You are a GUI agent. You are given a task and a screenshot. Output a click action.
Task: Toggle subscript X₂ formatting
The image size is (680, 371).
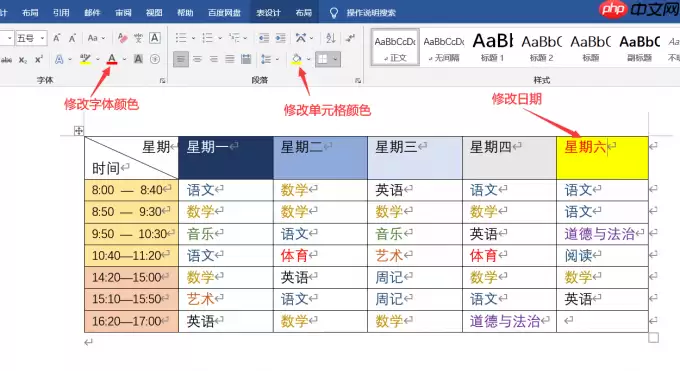pos(23,60)
